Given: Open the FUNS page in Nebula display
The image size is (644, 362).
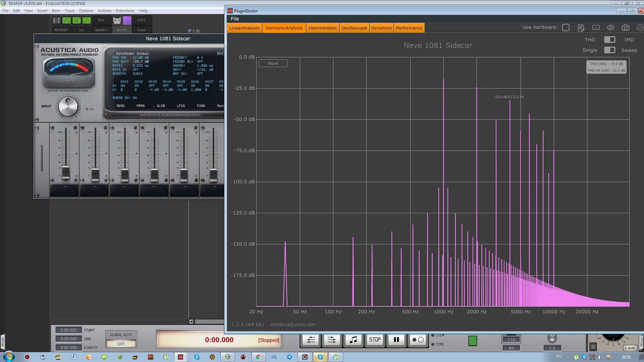Looking at the screenshot, I should tap(201, 106).
